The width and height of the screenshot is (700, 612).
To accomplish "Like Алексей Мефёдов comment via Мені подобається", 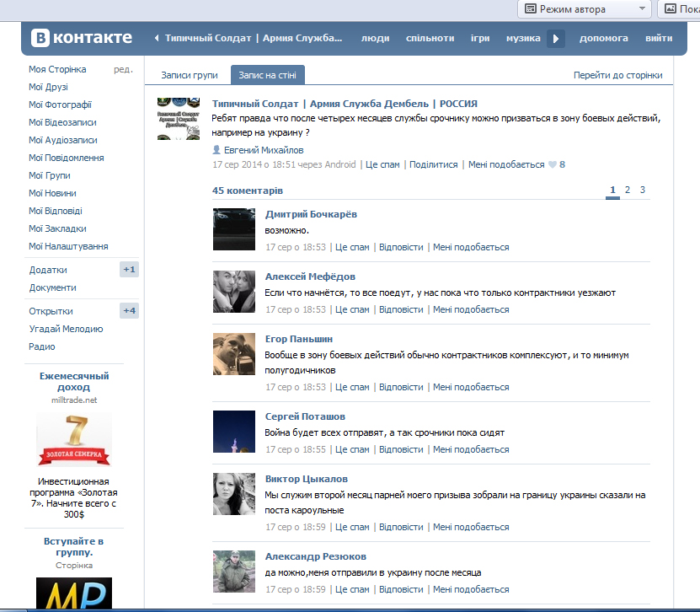I will click(x=471, y=309).
